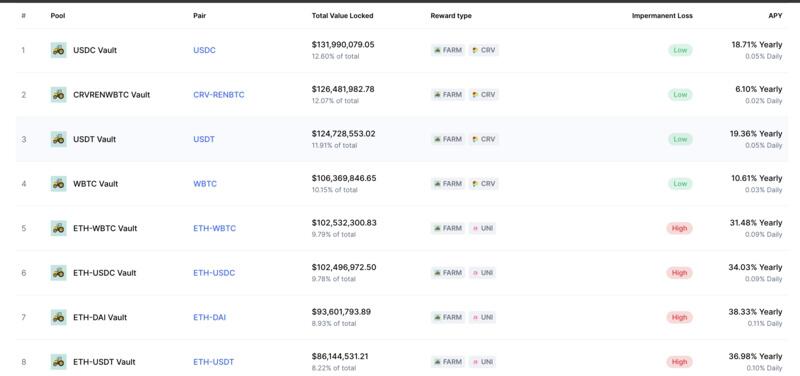
Task: Click the Low badge for WBTC Vault
Action: point(680,184)
